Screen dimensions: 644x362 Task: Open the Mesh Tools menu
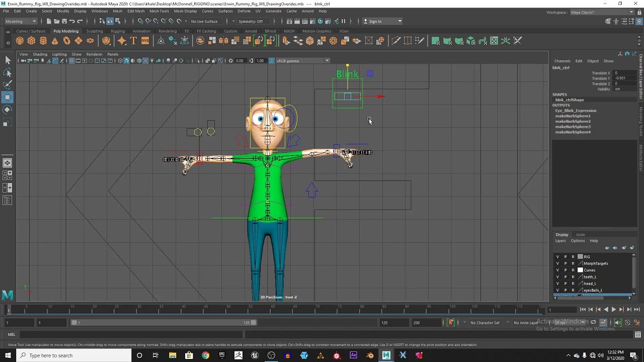pyautogui.click(x=159, y=11)
